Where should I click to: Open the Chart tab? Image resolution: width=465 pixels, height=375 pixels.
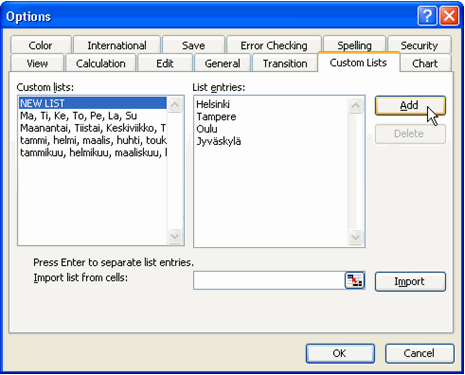(425, 63)
